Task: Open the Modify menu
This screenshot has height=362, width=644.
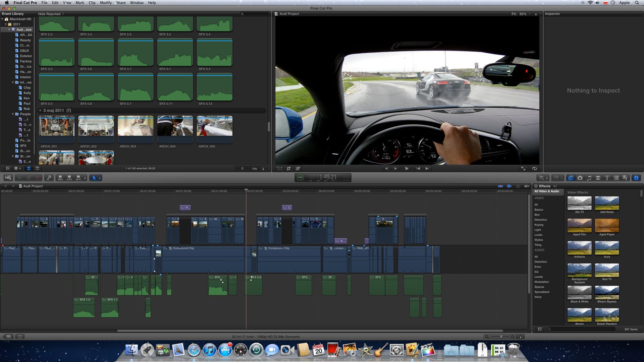Action: click(x=106, y=3)
